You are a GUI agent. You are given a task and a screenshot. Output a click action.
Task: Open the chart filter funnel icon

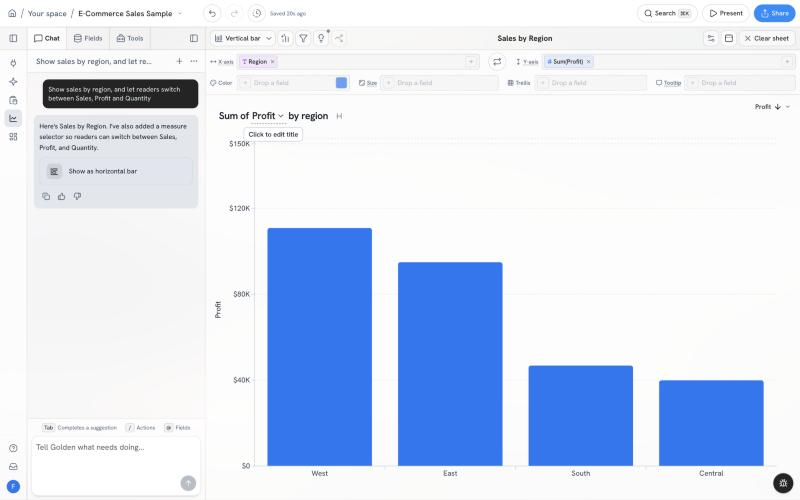[x=303, y=38]
